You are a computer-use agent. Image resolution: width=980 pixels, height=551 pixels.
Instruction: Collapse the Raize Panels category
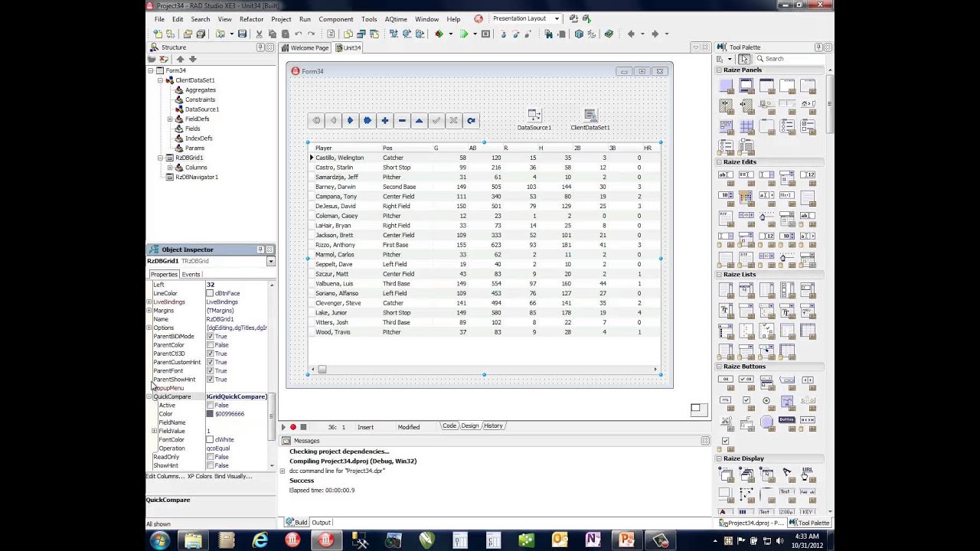720,70
